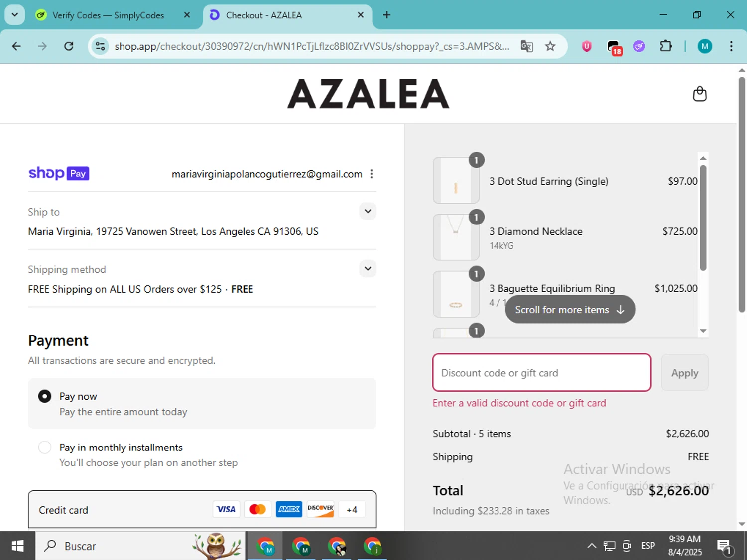Image resolution: width=747 pixels, height=560 pixels.
Task: Open extension with 18 badge
Action: pos(615,47)
